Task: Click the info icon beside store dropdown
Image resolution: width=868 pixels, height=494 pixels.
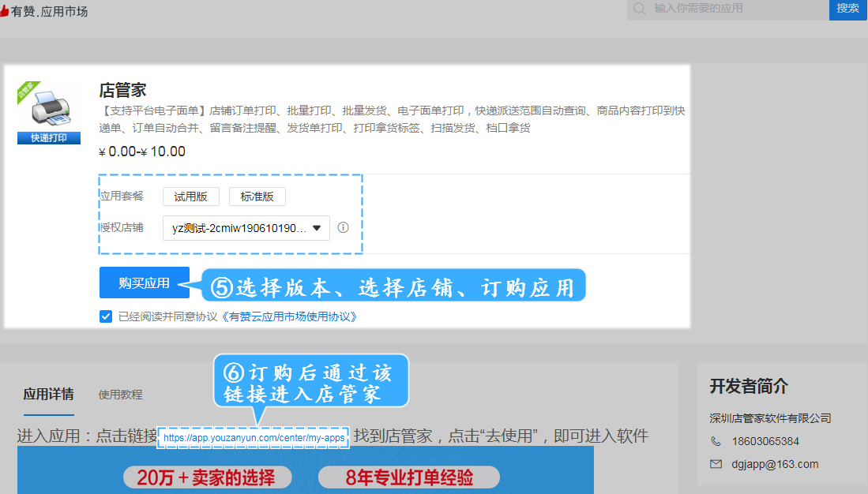Action: click(x=344, y=227)
